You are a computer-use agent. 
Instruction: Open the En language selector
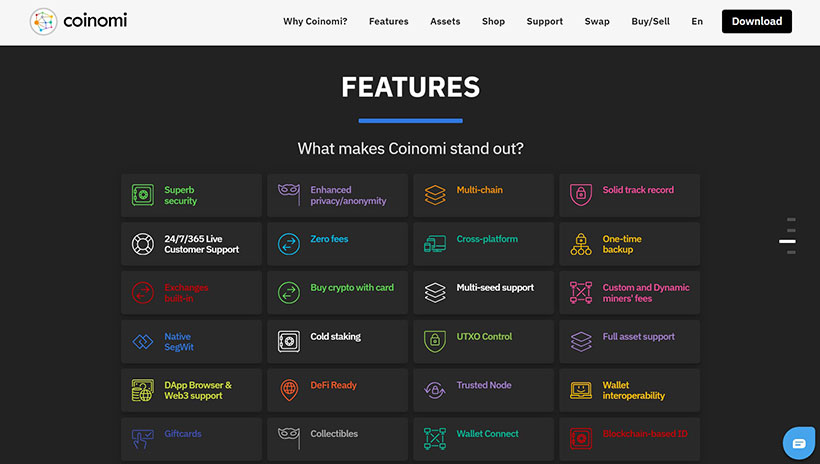coord(697,21)
